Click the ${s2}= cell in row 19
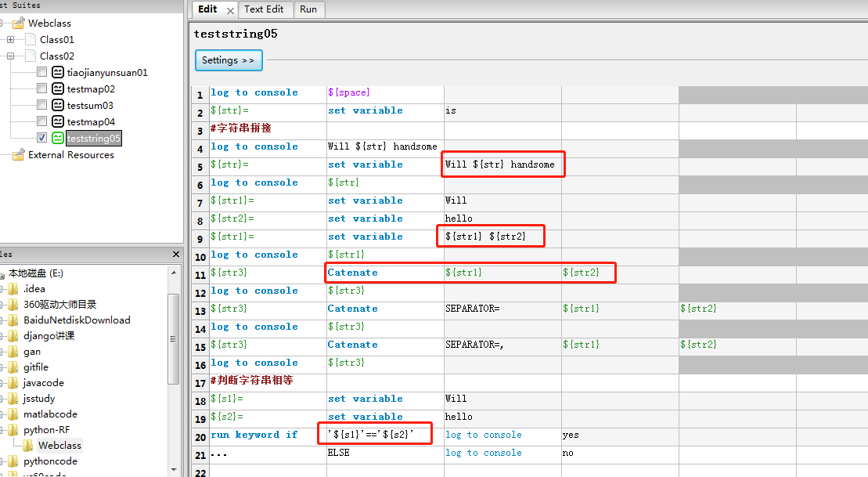Screen dimensions: 868x477 click(x=268, y=418)
